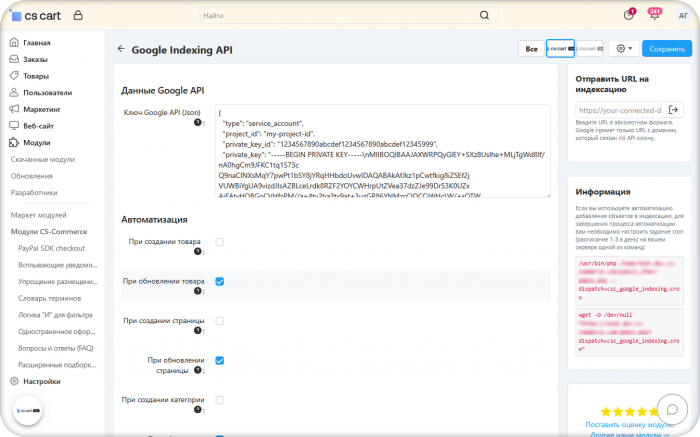Image resolution: width=700 pixels, height=437 pixels.
Task: Click help icon for При создании категории
Action: pos(197,409)
